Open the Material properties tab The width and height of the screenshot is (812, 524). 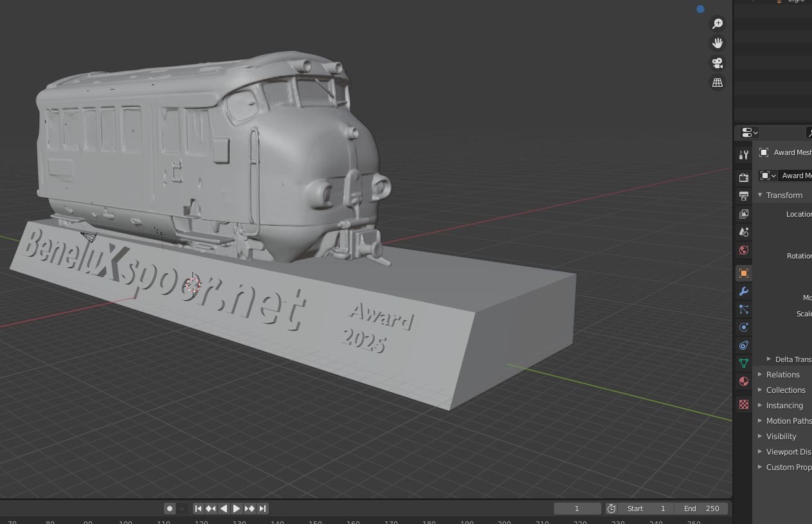point(744,381)
